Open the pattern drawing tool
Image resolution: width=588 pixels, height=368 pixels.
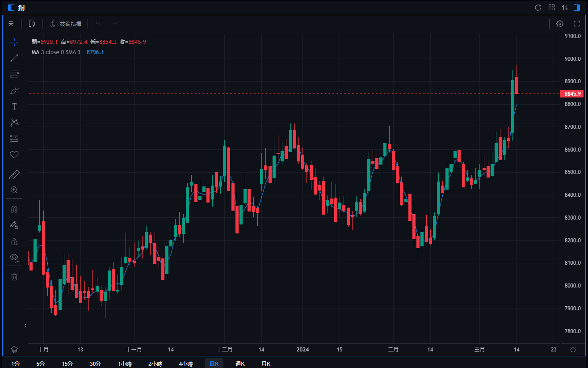click(x=14, y=123)
